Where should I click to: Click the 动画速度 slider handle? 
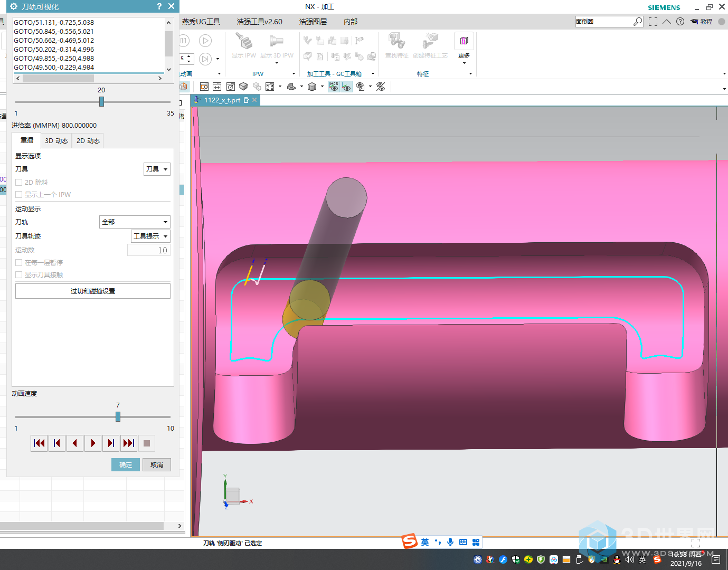[x=118, y=416]
